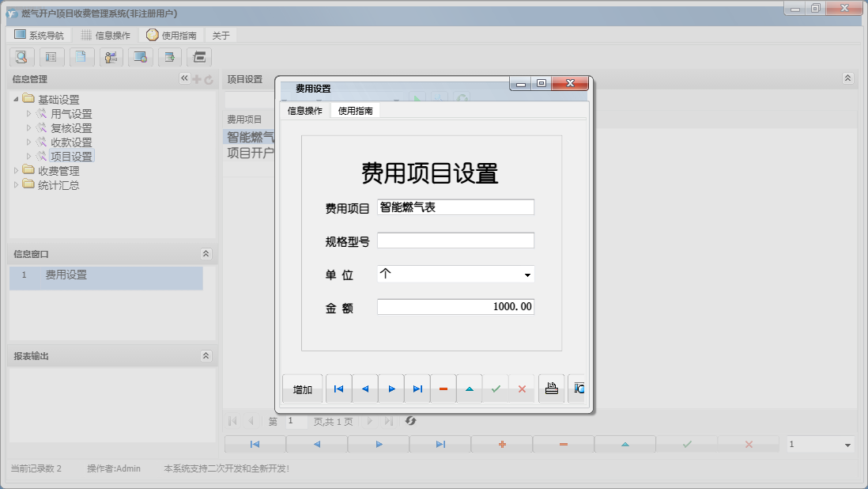The image size is (868, 489).
Task: Click the delete record icon in the dialog
Action: 443,389
